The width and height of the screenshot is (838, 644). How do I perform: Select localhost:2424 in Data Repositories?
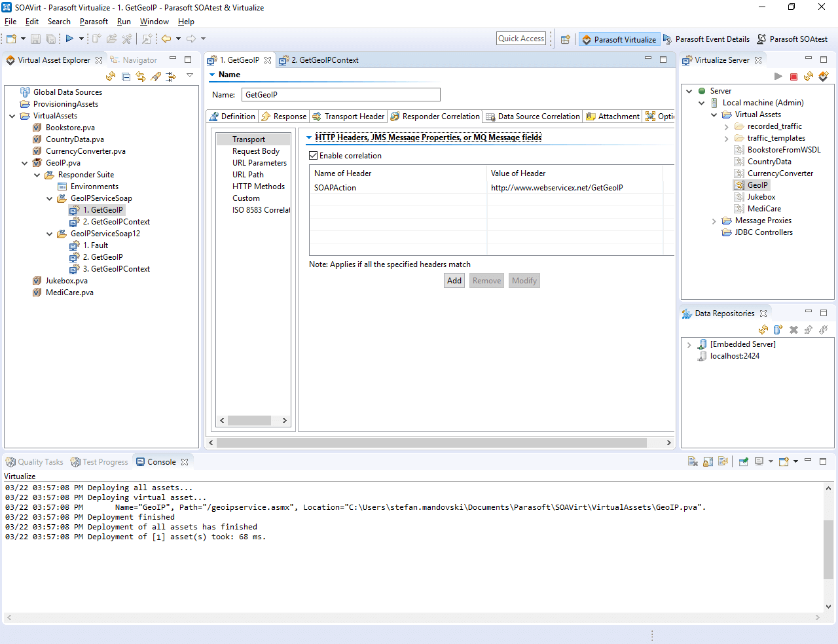(735, 356)
